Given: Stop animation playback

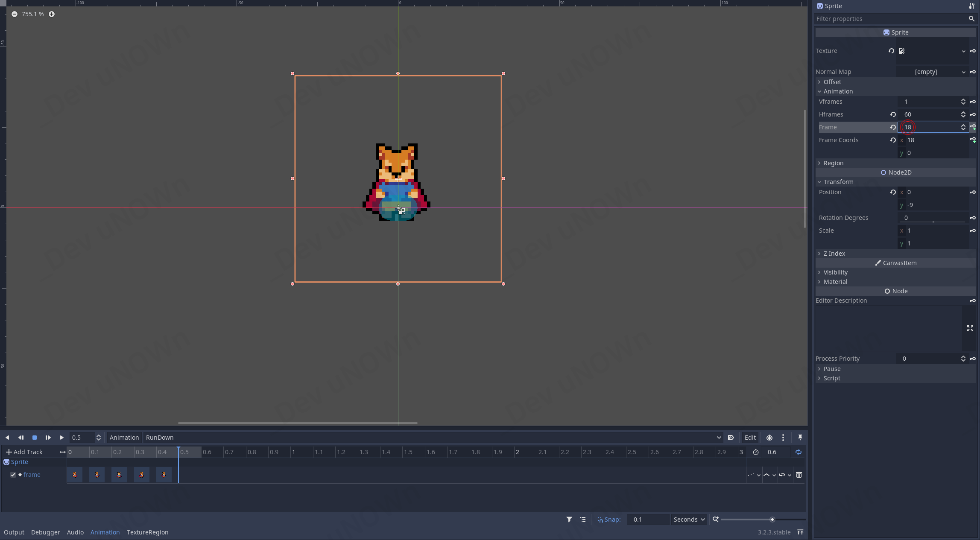Looking at the screenshot, I should coord(35,438).
